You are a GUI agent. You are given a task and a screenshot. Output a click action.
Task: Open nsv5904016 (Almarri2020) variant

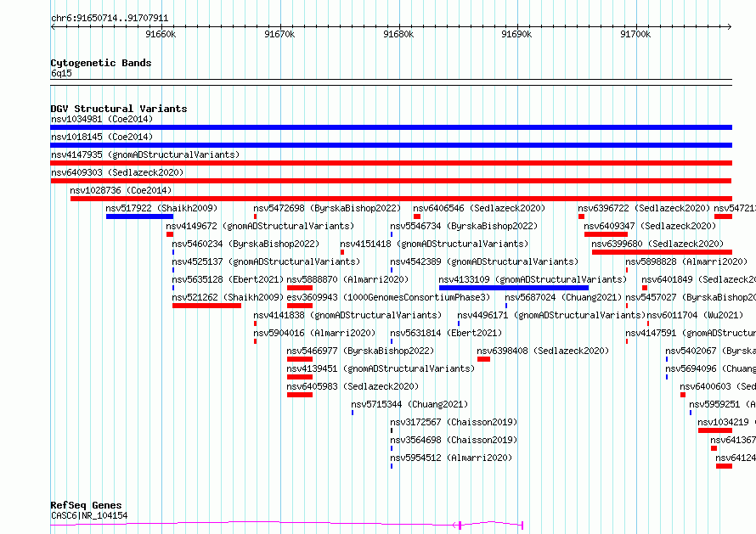click(x=314, y=333)
